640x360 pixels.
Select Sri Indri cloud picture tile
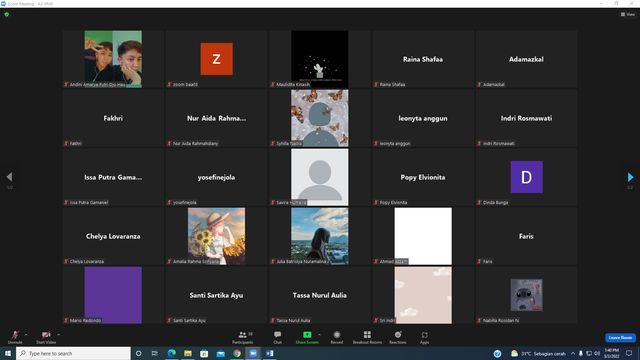tap(423, 295)
